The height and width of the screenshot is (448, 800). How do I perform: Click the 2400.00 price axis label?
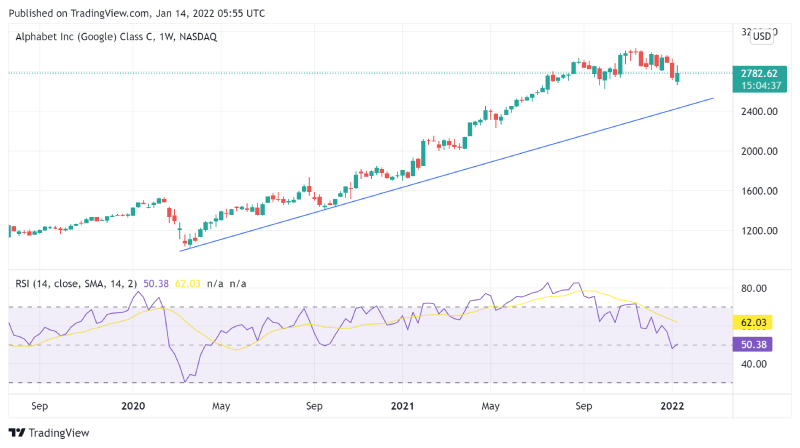[x=759, y=111]
